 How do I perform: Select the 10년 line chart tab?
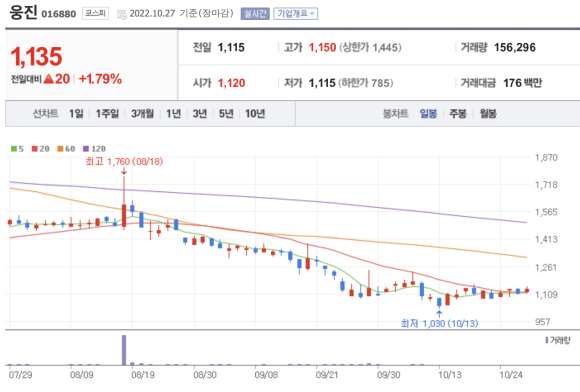click(255, 114)
